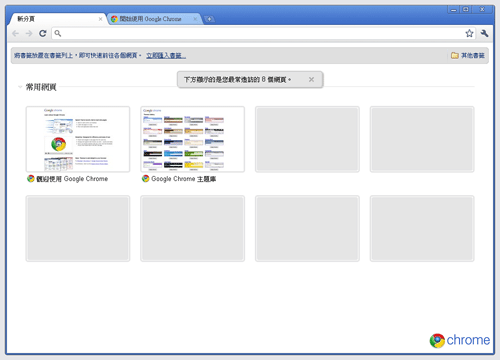Open the Chrome welcome page thumbnail
Image resolution: width=500 pixels, height=360 pixels.
point(78,139)
